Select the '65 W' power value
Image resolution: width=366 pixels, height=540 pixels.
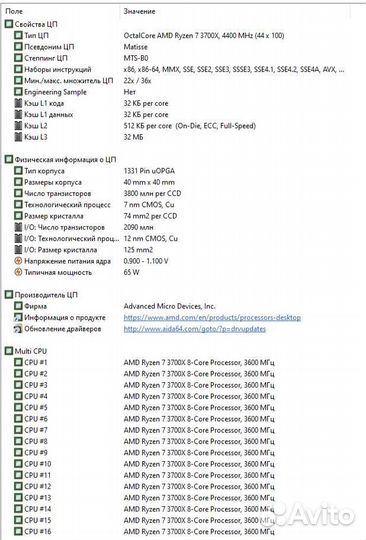coord(132,272)
